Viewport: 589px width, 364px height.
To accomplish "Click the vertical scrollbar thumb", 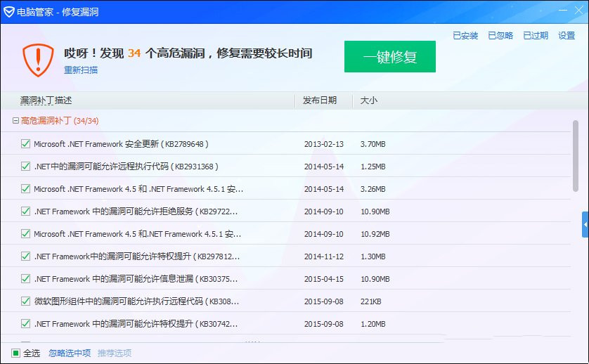I will click(576, 156).
